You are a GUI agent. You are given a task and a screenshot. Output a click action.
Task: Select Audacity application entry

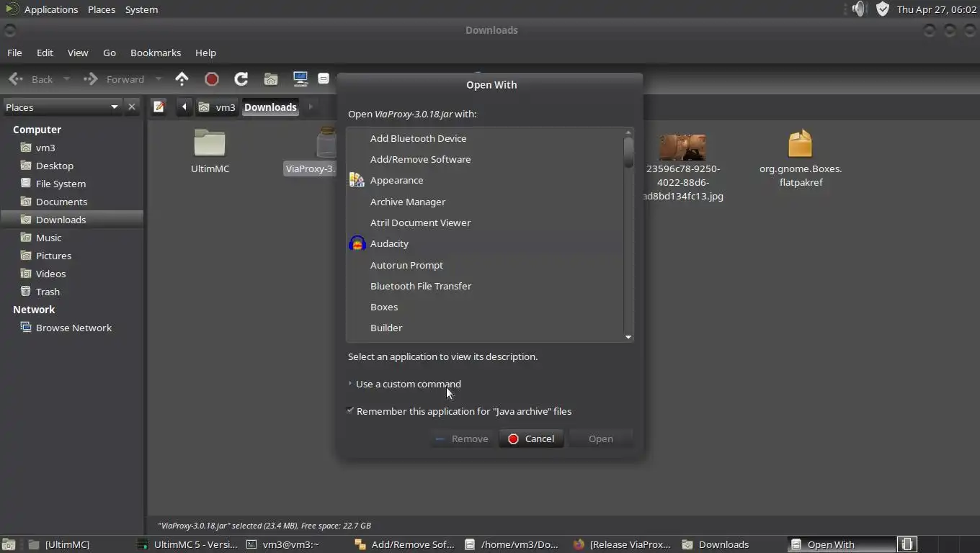point(485,243)
